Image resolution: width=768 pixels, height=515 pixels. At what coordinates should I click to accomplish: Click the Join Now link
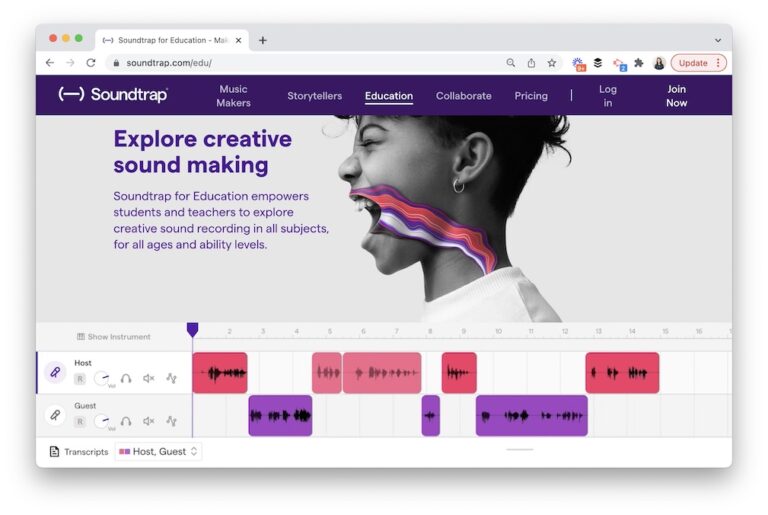point(677,96)
